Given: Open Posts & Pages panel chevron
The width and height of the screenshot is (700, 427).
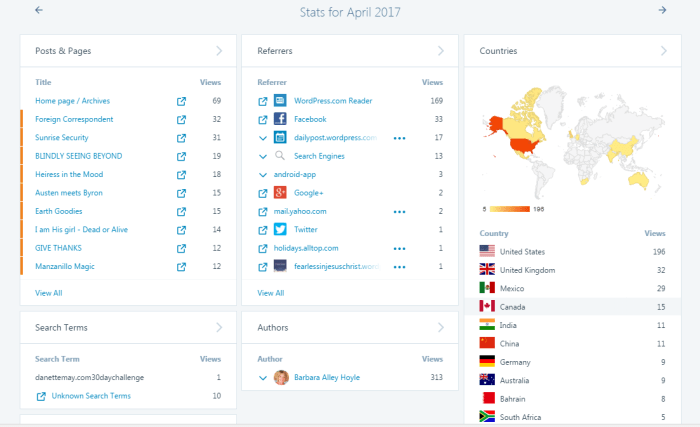Looking at the screenshot, I should pos(219,50).
